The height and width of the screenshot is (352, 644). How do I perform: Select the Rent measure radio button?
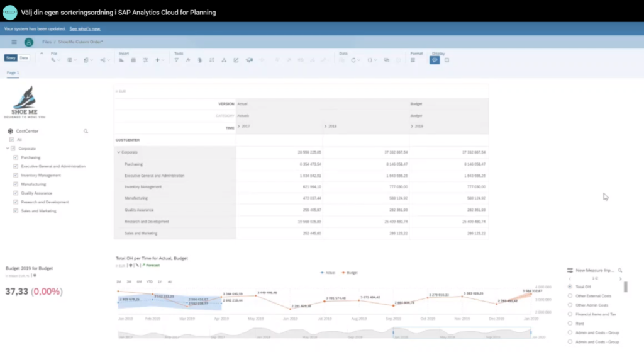570,323
